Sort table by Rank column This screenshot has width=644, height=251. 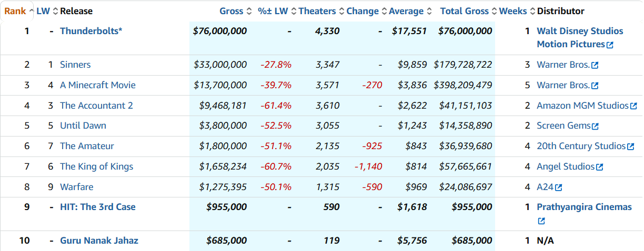15,11
